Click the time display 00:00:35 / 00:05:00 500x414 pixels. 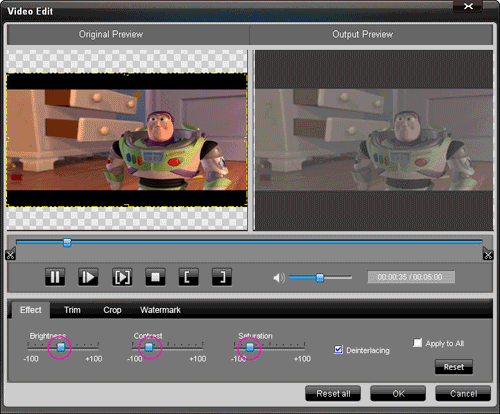pos(411,277)
